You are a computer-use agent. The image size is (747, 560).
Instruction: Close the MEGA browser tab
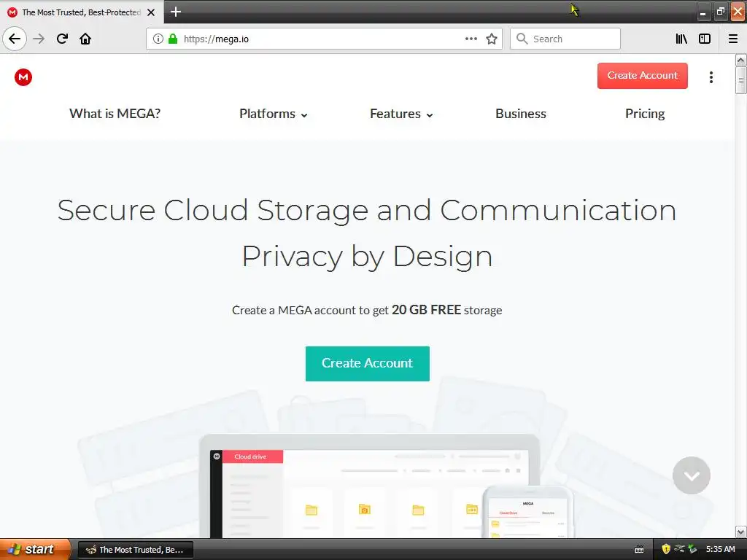click(x=151, y=12)
